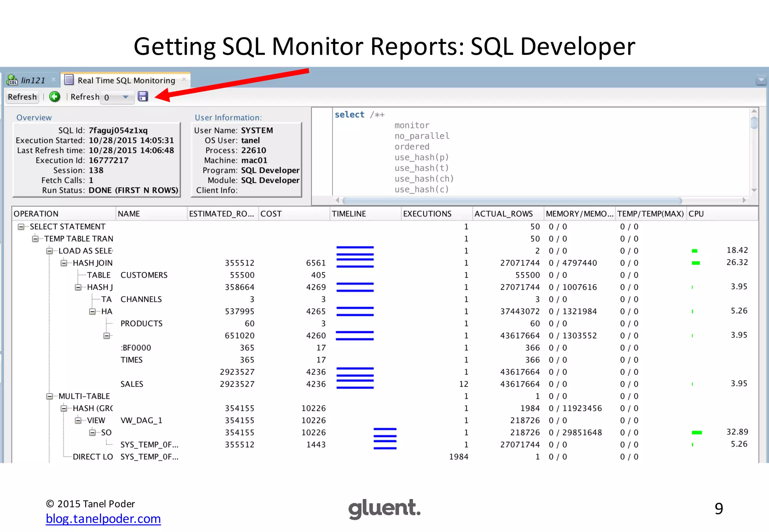
Task: Collapse the TEMP TABLE TRAN node
Action: pos(35,239)
